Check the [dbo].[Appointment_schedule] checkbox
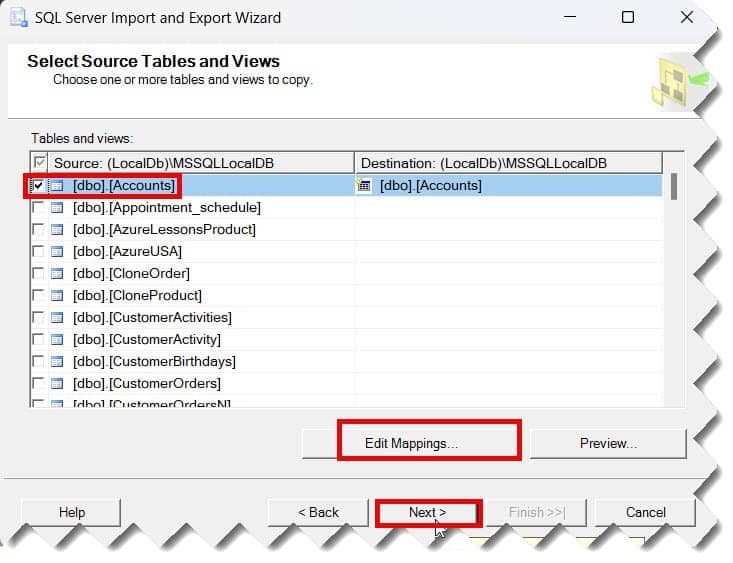Screen dimensions: 733x563 pos(38,208)
